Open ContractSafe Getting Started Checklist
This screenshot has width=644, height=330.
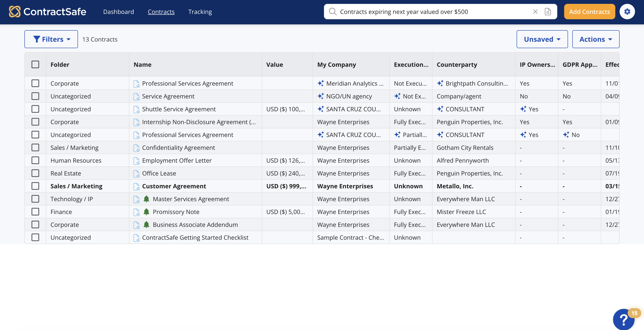(195, 237)
